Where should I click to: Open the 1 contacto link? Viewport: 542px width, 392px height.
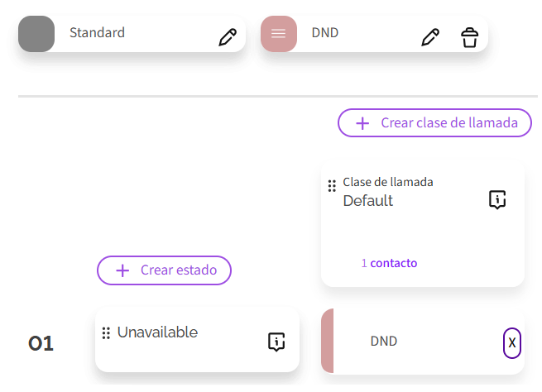(x=389, y=263)
